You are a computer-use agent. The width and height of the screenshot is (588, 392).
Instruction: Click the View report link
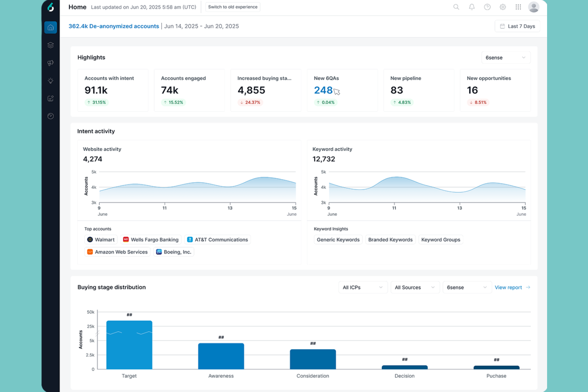508,287
